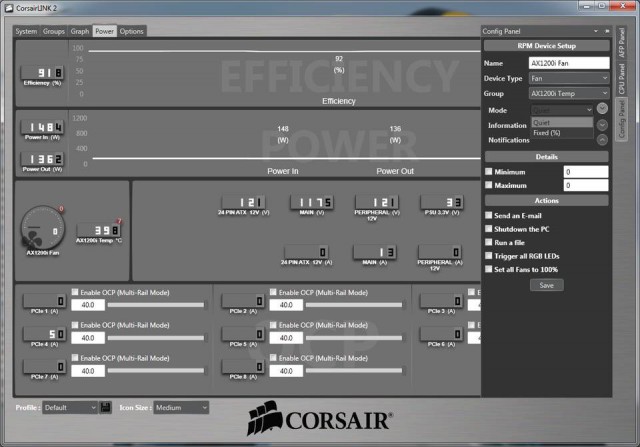Click the PCIe 2 (A) readout
Image resolution: width=640 pixels, height=447 pixels.
click(x=243, y=301)
